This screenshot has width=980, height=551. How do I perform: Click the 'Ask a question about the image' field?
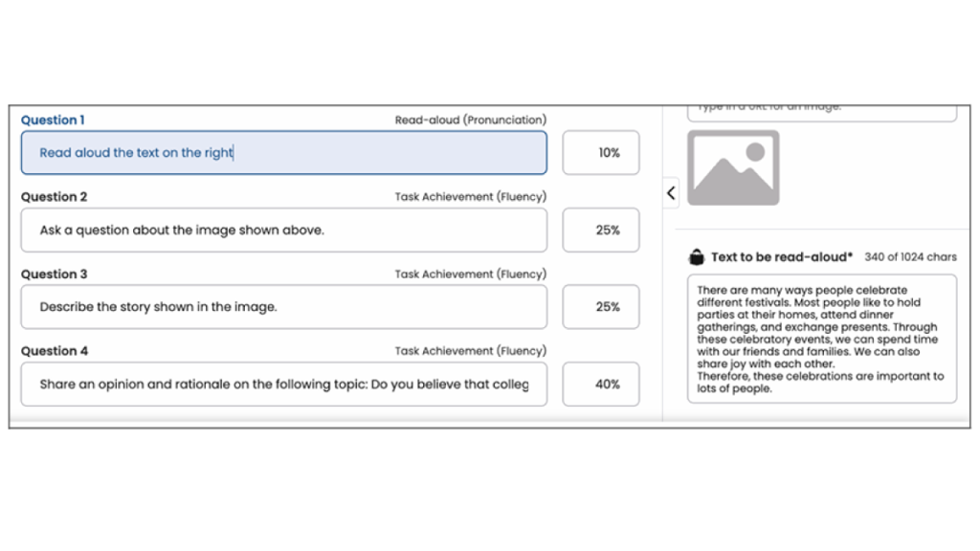[x=283, y=231]
